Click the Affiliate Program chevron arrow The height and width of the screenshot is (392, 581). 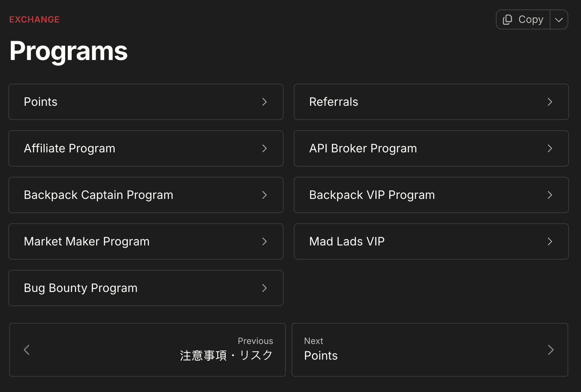coord(264,148)
